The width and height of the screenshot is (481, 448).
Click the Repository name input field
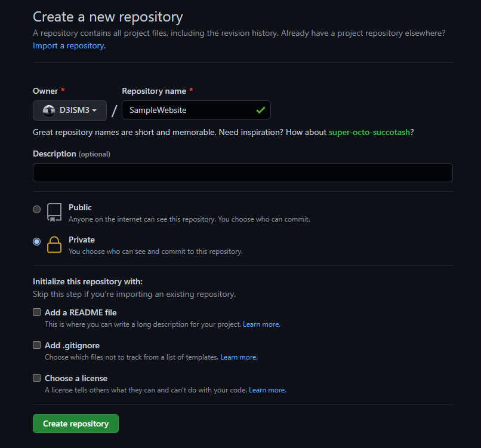188,110
